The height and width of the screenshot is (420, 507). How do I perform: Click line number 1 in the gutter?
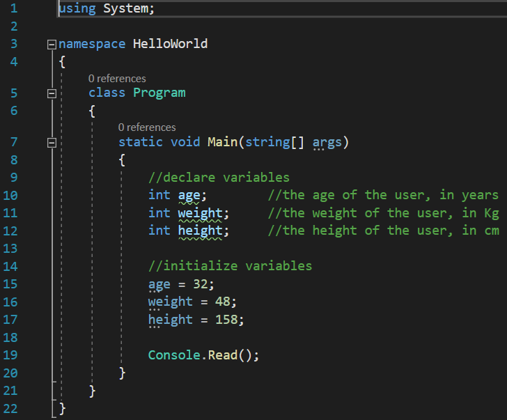pyautogui.click(x=14, y=8)
